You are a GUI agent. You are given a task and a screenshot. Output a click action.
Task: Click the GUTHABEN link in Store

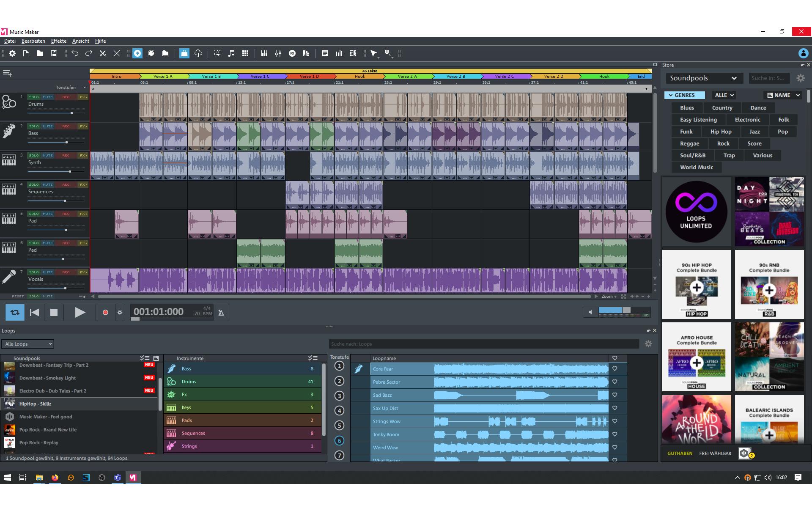680,453
